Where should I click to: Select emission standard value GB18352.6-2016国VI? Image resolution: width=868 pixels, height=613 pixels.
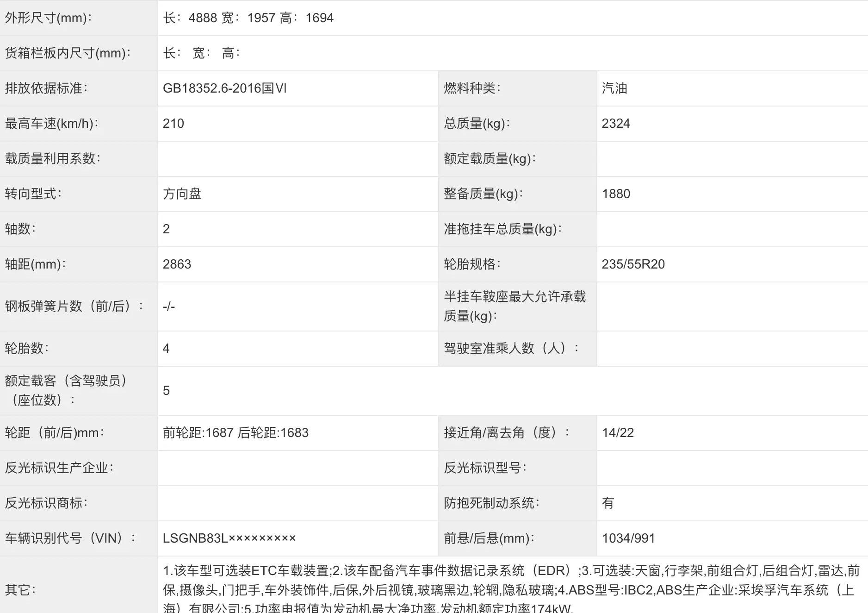click(x=225, y=88)
